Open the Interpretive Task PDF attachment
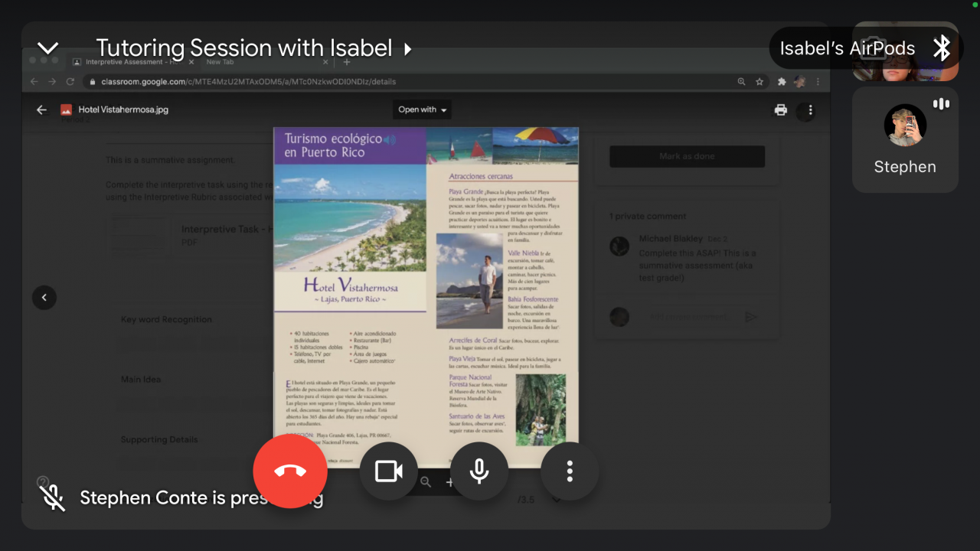The height and width of the screenshot is (551, 980). (x=189, y=235)
